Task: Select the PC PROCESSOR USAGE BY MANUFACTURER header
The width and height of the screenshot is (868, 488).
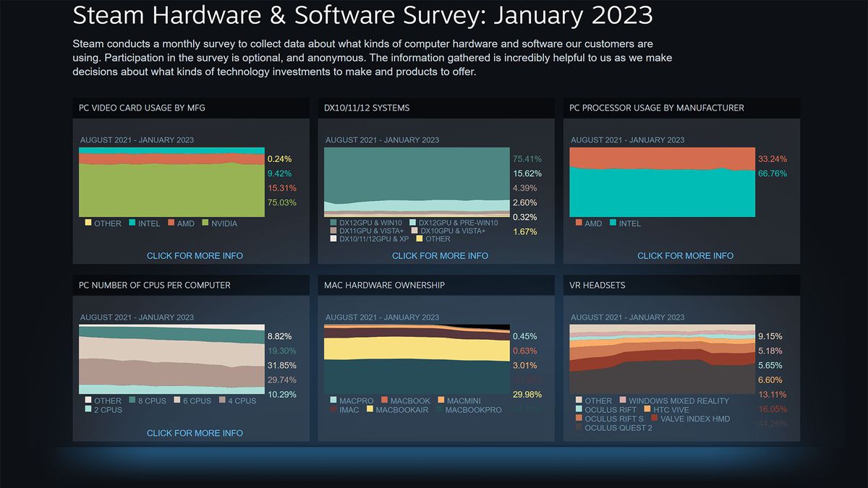Action: click(656, 108)
